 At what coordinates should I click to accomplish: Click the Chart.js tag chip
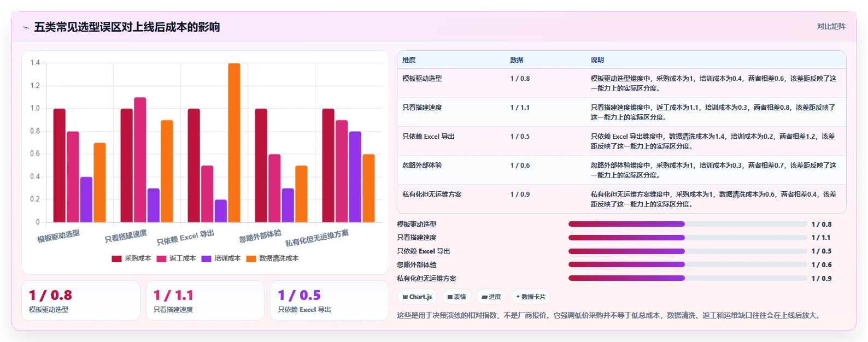417,297
